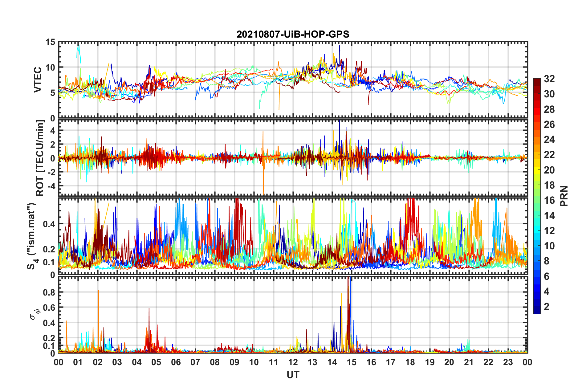Viewport: 586px width, 392px height.
Task: Click the PRN colorbar gradient
Action: point(537,196)
